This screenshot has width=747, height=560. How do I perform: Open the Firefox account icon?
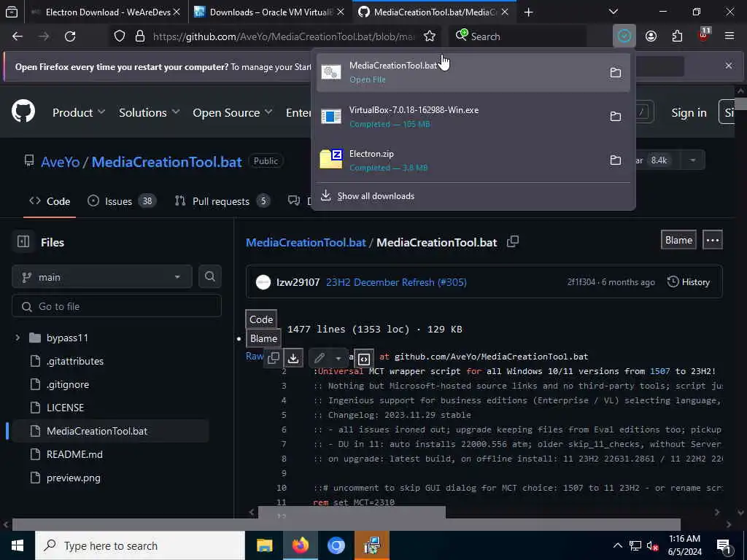(651, 36)
